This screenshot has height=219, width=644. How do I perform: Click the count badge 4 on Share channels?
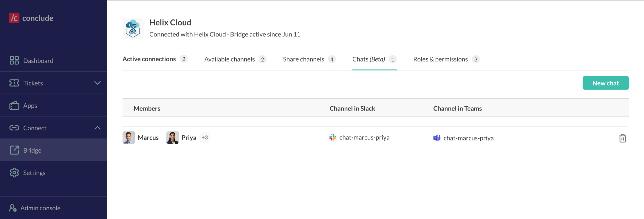pos(332,59)
